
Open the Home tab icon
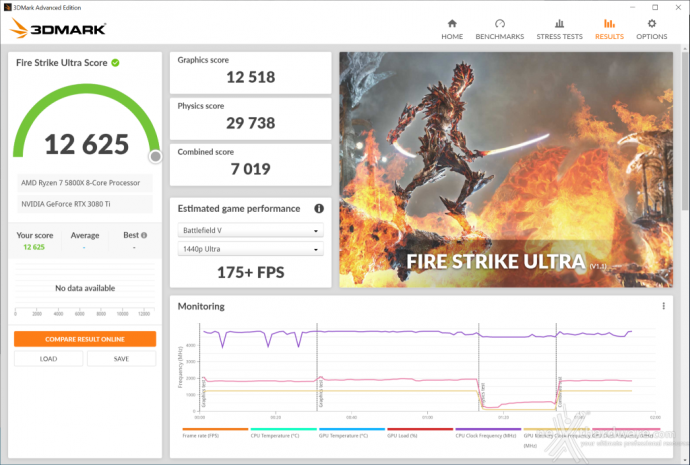pos(452,23)
